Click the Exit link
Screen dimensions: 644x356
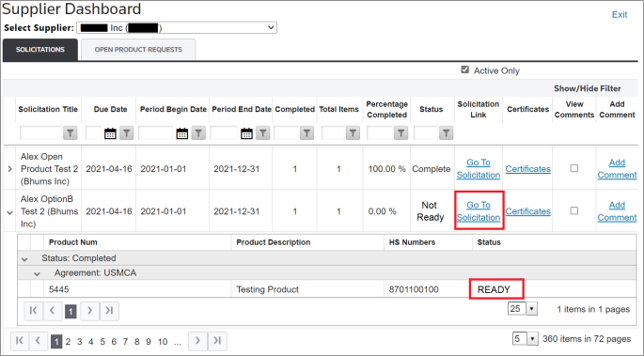coord(620,14)
